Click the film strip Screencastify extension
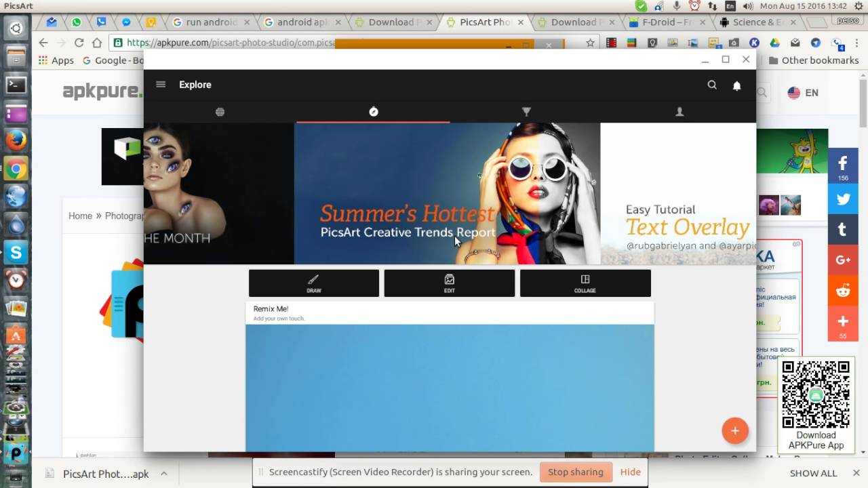The image size is (868, 488). click(x=612, y=43)
